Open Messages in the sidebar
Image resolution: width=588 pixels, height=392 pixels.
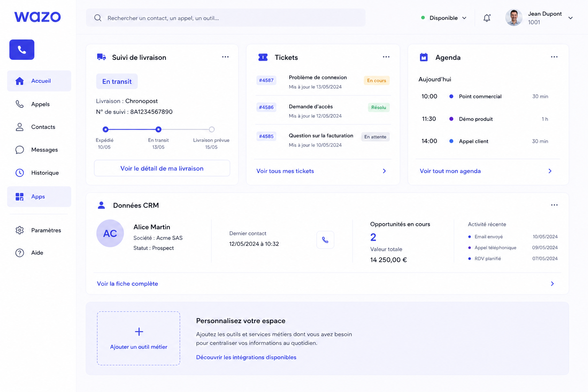39,150
